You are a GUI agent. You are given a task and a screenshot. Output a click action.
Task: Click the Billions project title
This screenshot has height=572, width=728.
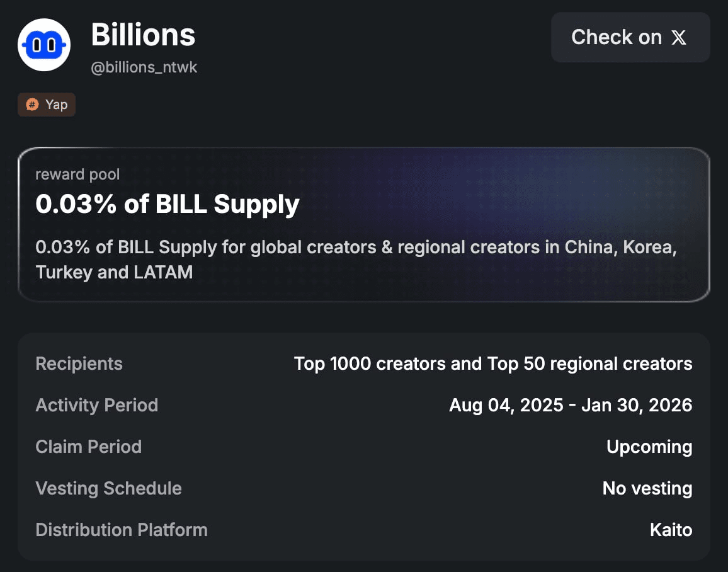(x=143, y=35)
